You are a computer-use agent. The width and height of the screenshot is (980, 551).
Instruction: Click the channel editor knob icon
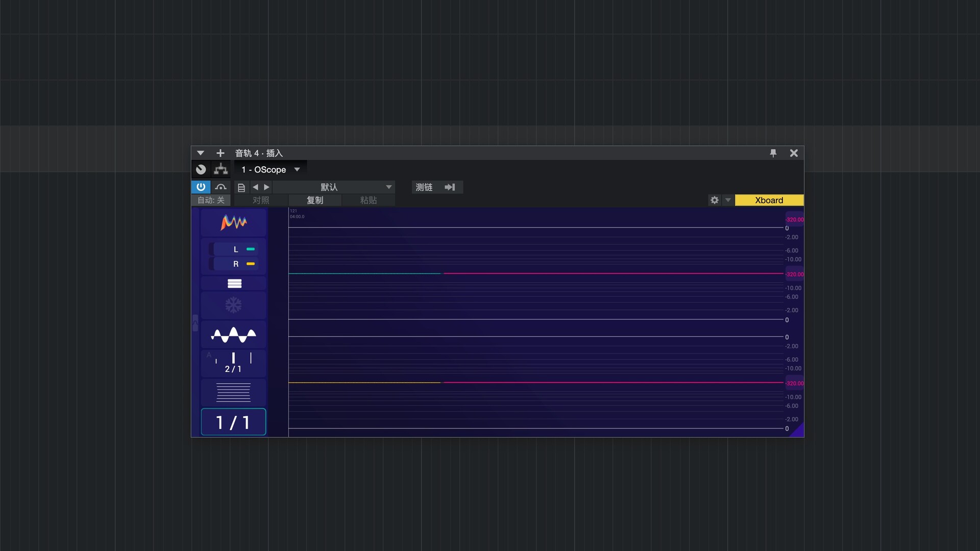pos(201,169)
